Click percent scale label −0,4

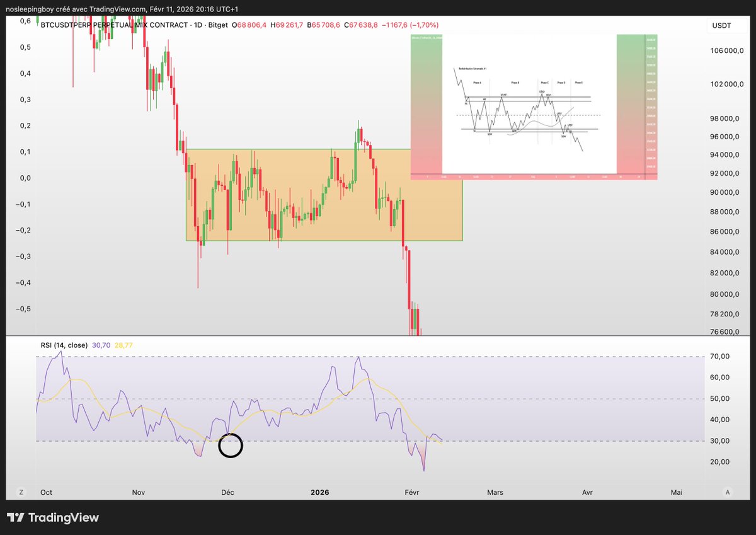pos(22,282)
